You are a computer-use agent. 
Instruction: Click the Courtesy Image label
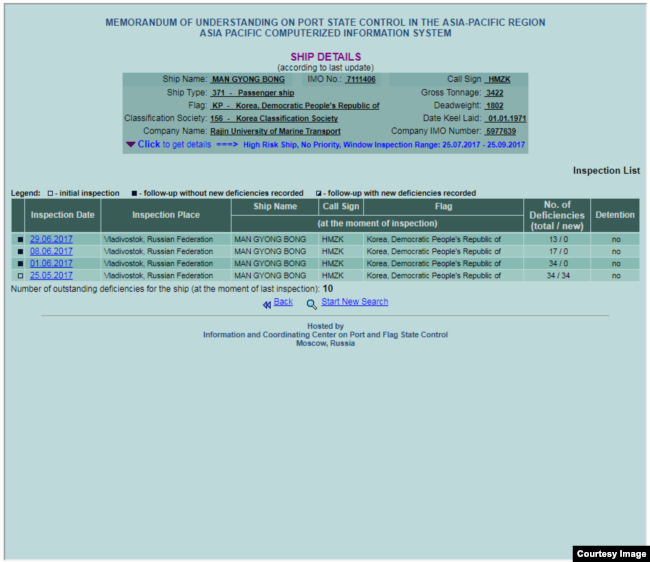[610, 553]
